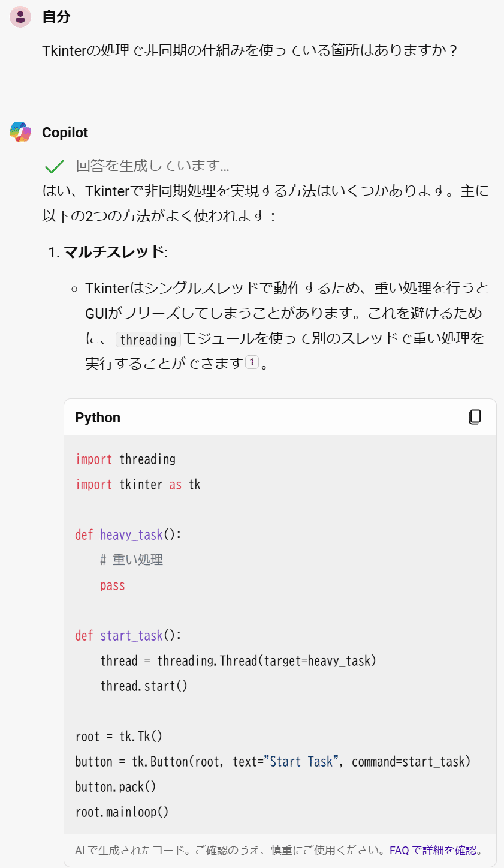Click the 自分 user avatar icon
Image resolution: width=504 pixels, height=868 pixels.
[x=20, y=17]
